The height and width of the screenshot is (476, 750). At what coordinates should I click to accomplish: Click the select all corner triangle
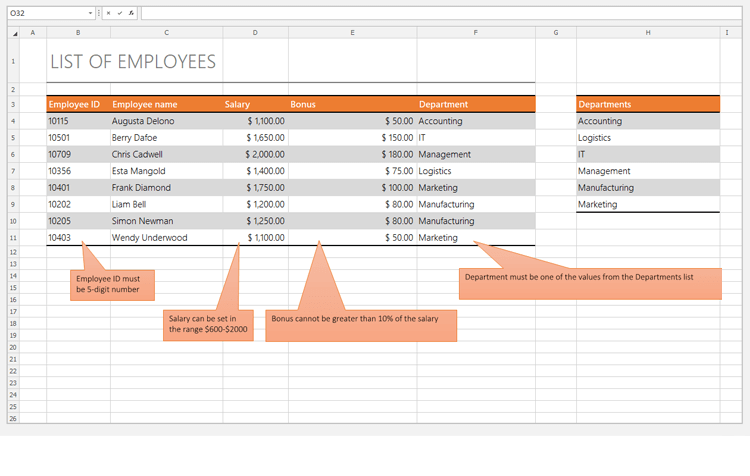(x=14, y=33)
